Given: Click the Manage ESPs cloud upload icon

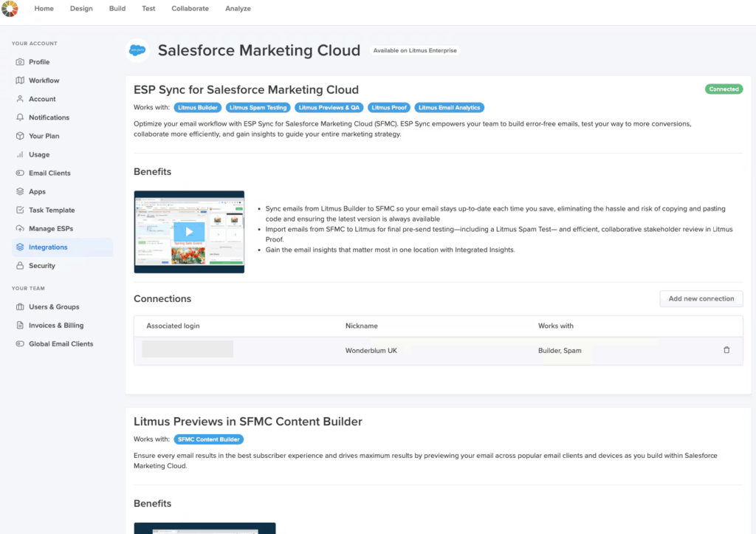Looking at the screenshot, I should pyautogui.click(x=20, y=229).
